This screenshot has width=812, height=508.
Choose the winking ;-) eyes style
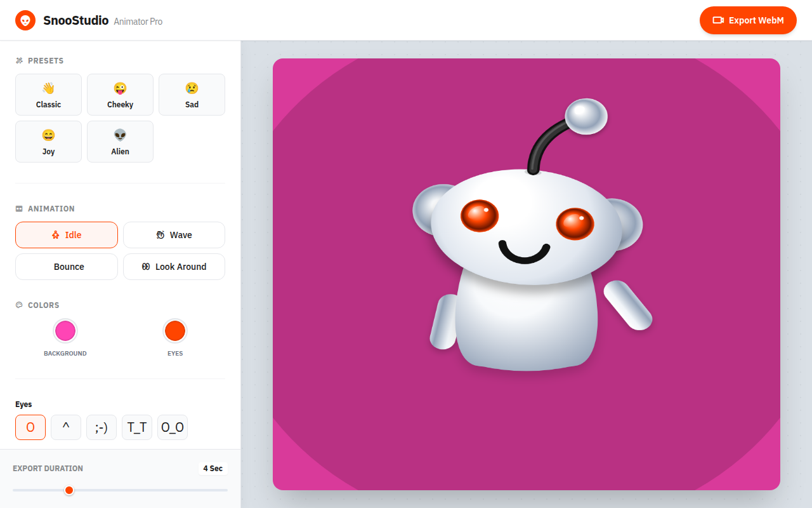[101, 427]
